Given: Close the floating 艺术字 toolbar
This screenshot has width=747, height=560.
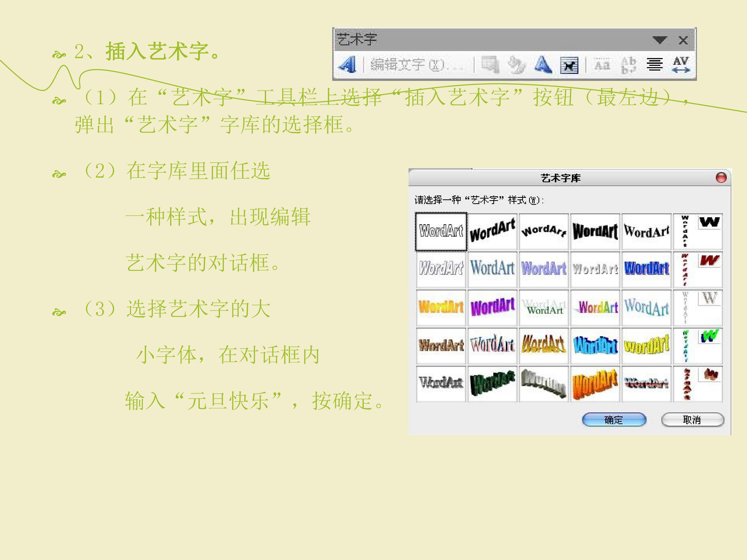Looking at the screenshot, I should [683, 40].
